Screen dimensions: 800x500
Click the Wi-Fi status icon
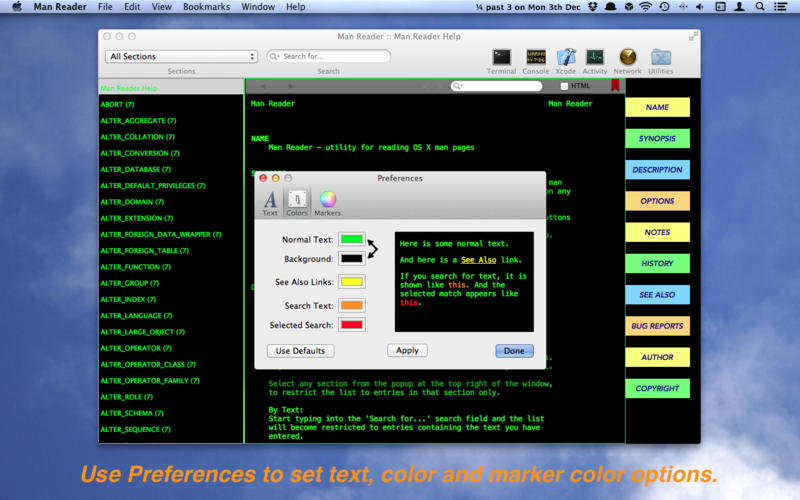(x=645, y=7)
